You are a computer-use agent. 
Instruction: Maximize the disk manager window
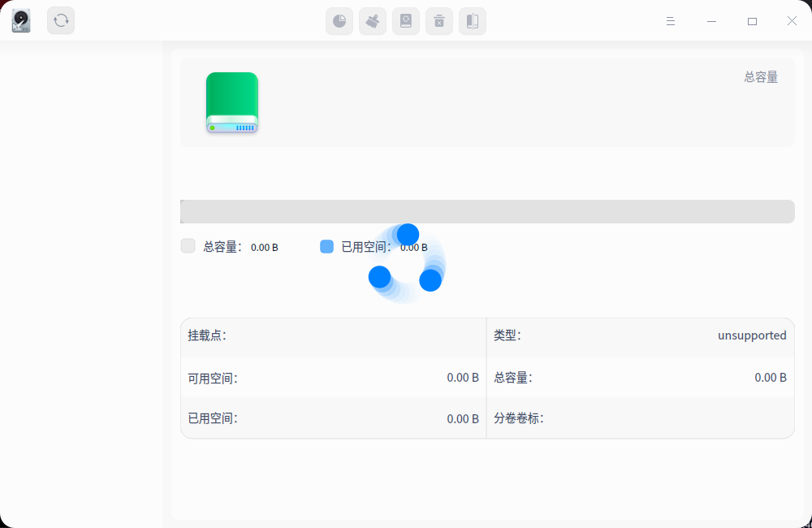click(752, 21)
